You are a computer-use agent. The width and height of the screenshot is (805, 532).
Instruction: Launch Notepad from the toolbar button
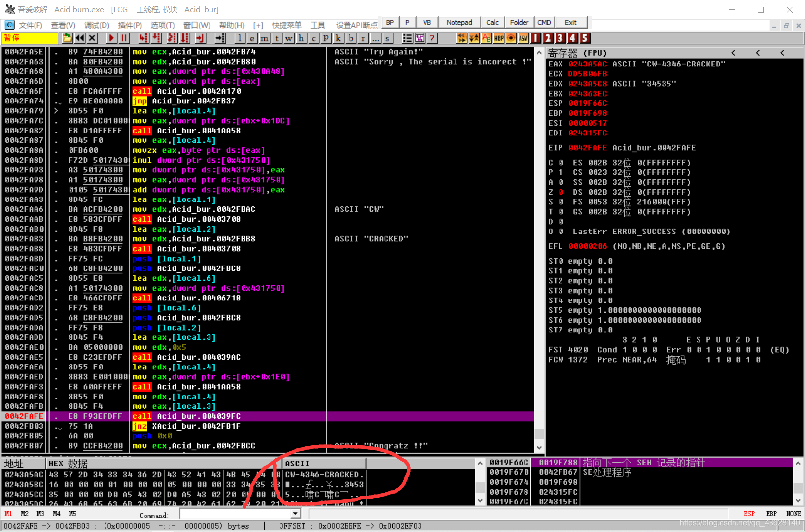click(459, 23)
